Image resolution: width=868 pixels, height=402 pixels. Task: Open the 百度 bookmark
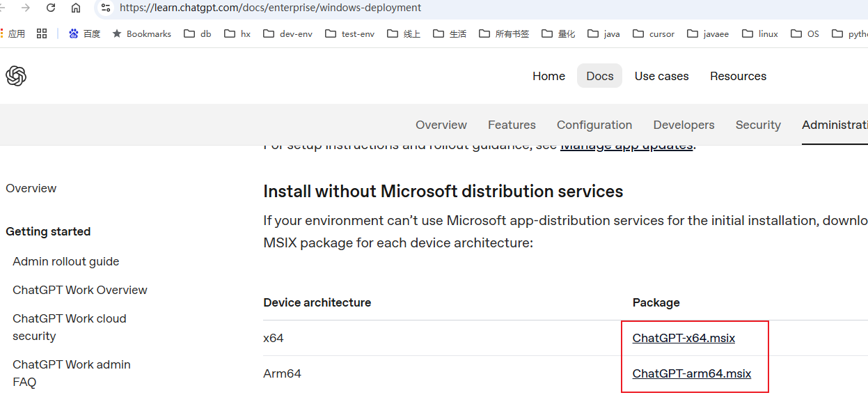(x=84, y=33)
